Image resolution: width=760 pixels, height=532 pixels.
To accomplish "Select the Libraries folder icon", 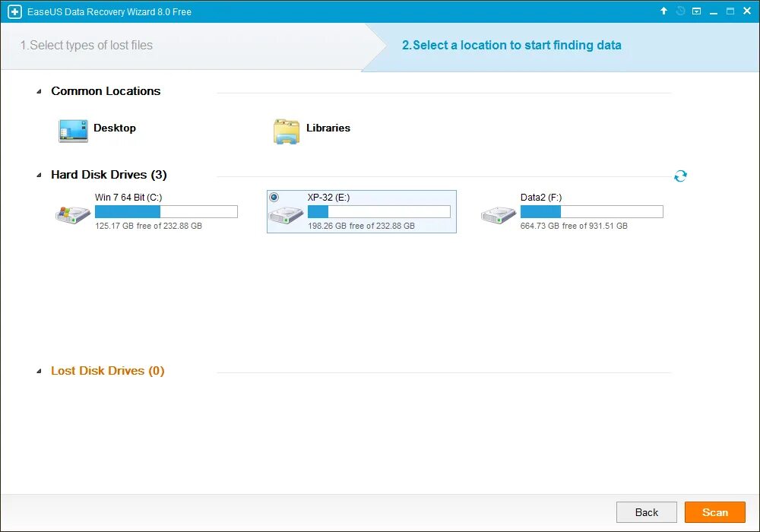I will pos(286,131).
